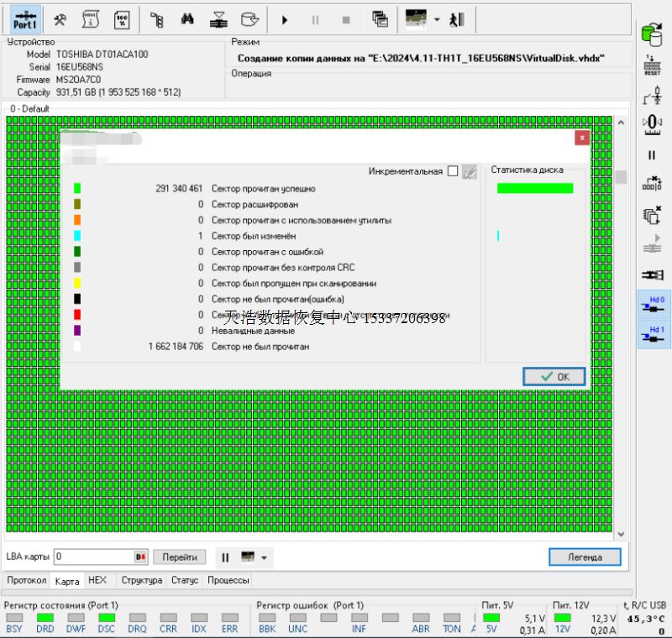Open the binoculars search tool
Screen dimensions: 672x638
pyautogui.click(x=188, y=18)
